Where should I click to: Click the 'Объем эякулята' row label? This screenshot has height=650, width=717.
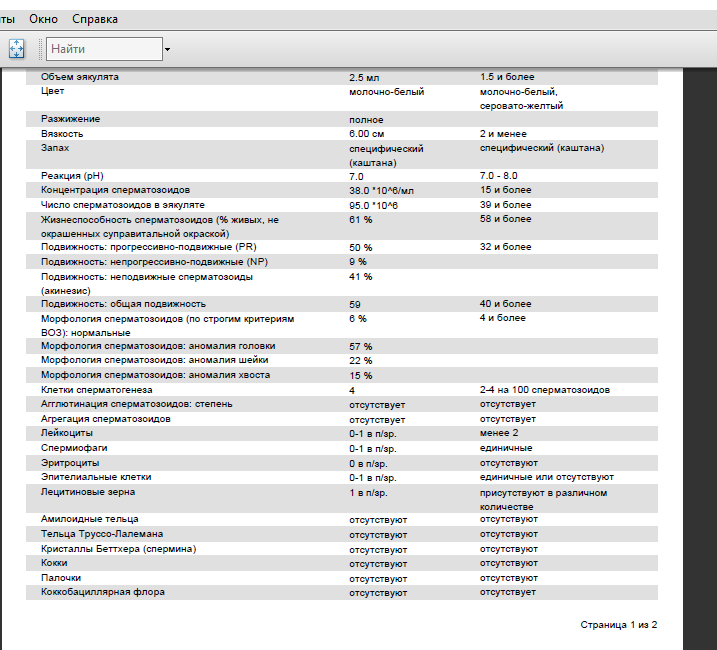click(85, 77)
